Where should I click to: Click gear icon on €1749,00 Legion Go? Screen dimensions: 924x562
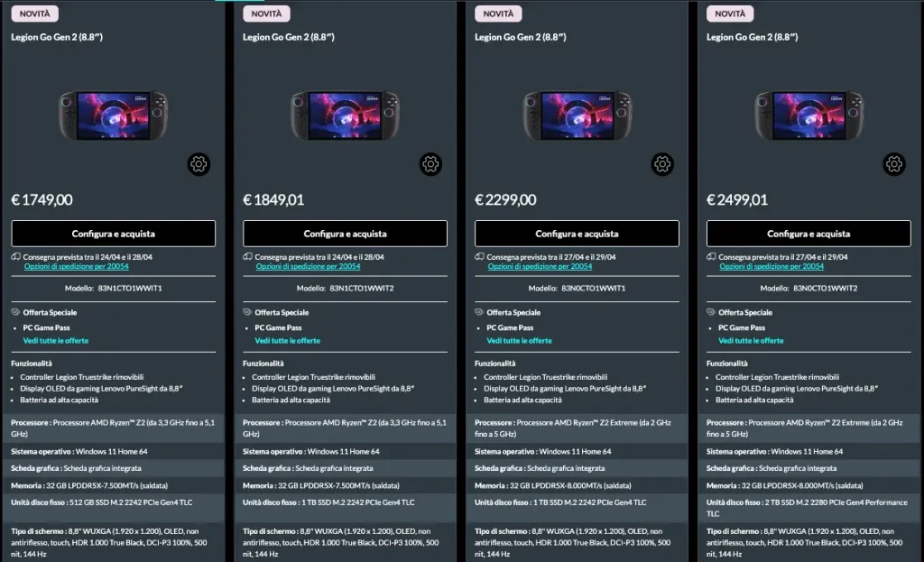pyautogui.click(x=199, y=164)
